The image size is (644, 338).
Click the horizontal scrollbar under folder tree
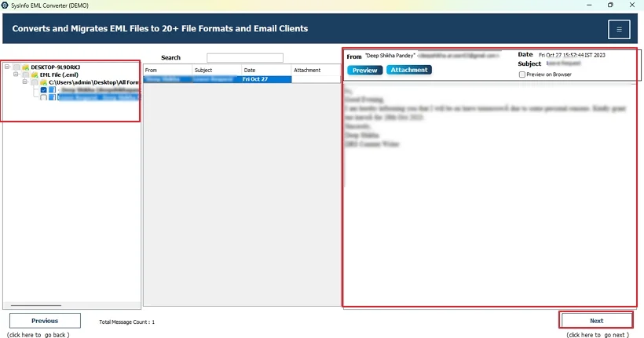click(36, 305)
